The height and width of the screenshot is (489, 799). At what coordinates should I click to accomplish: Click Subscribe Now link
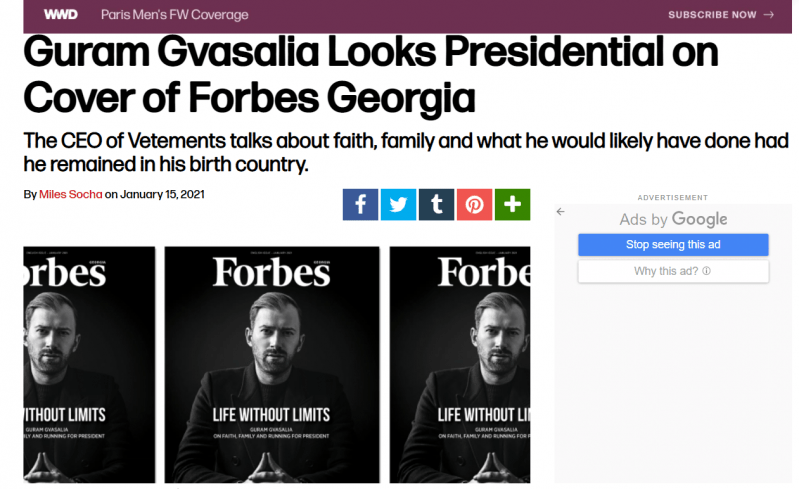[712, 15]
